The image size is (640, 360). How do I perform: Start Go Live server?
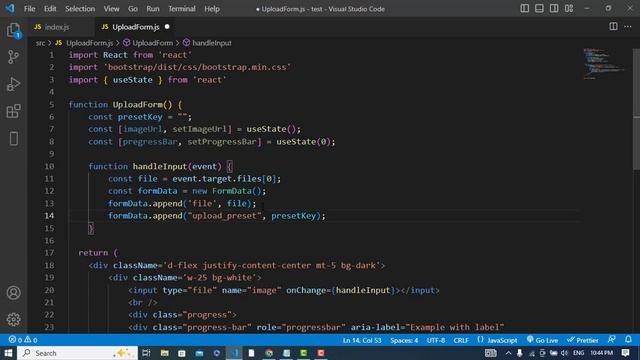tap(542, 340)
